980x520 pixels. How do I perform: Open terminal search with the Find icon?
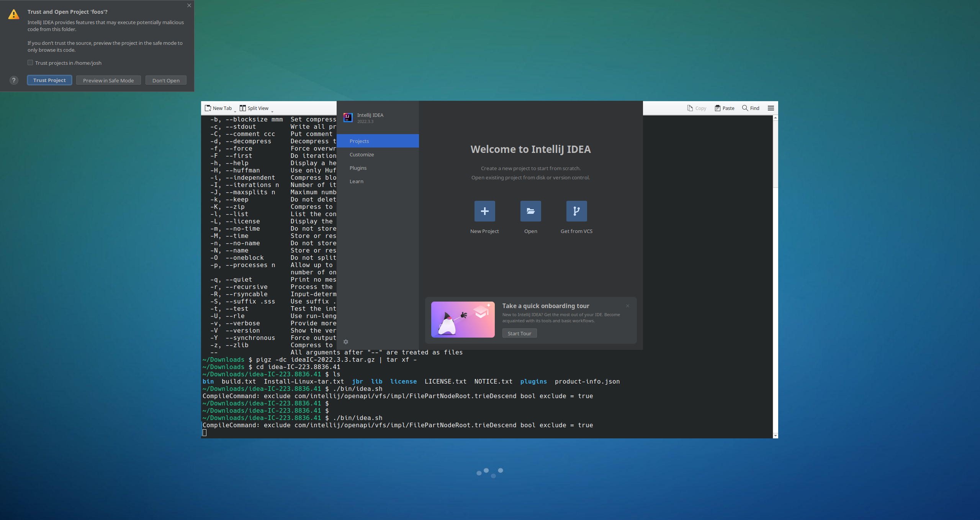[745, 108]
